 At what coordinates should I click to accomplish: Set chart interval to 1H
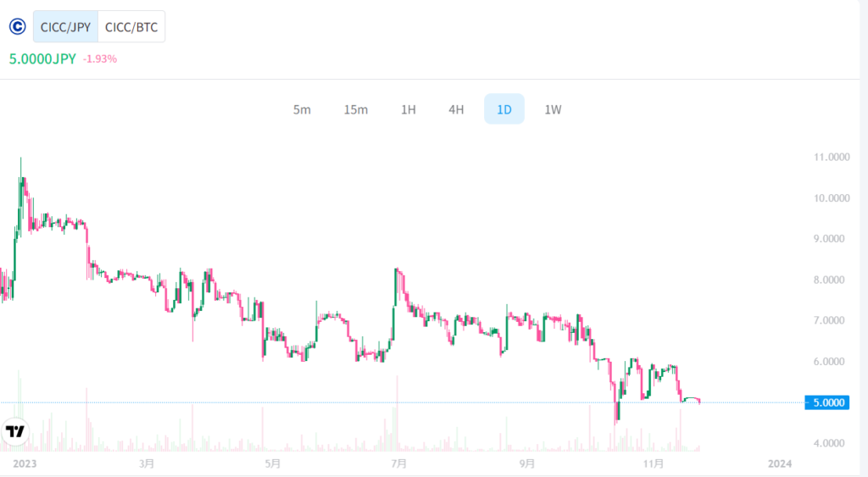point(408,109)
